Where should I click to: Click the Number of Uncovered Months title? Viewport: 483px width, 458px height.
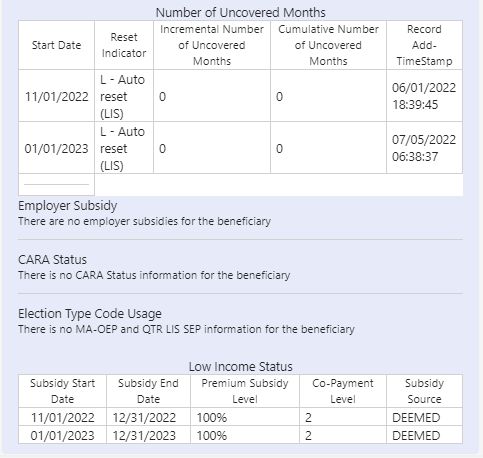tap(241, 13)
